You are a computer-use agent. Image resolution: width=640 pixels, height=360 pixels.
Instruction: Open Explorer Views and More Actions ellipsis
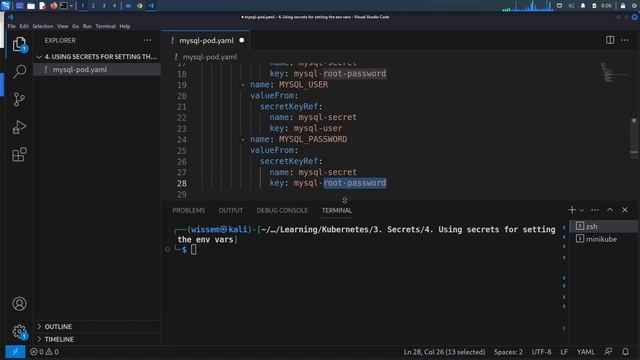(x=147, y=40)
